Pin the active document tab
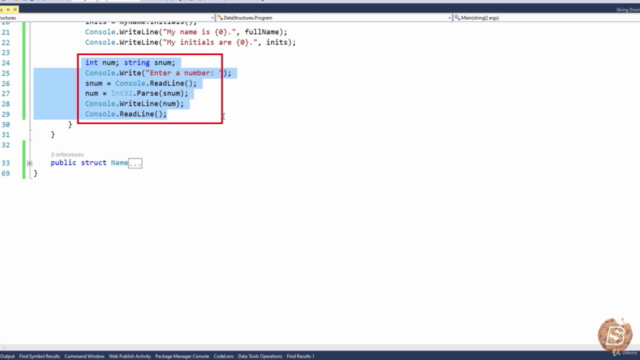Image resolution: width=640 pixels, height=360 pixels. click(8, 9)
